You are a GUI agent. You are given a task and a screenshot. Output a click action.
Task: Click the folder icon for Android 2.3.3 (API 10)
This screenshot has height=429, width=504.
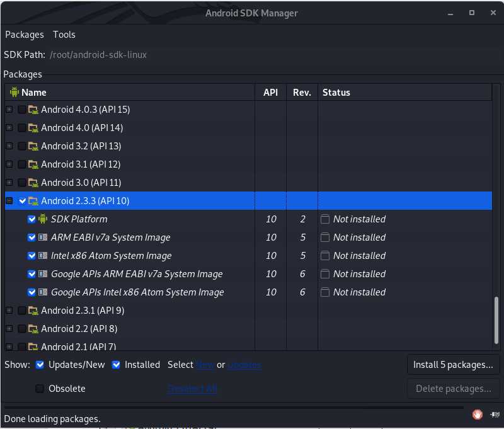click(x=33, y=201)
